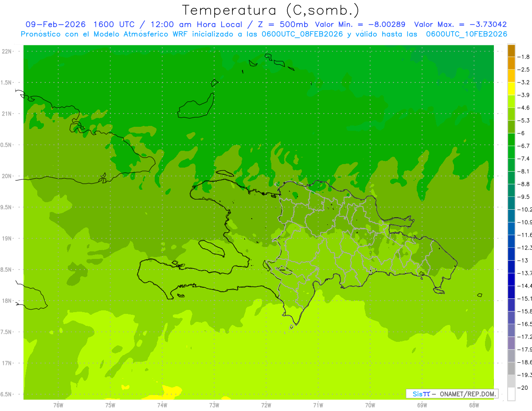Click the bright yellow swatch between -3.2 and -3.9

coord(511,89)
